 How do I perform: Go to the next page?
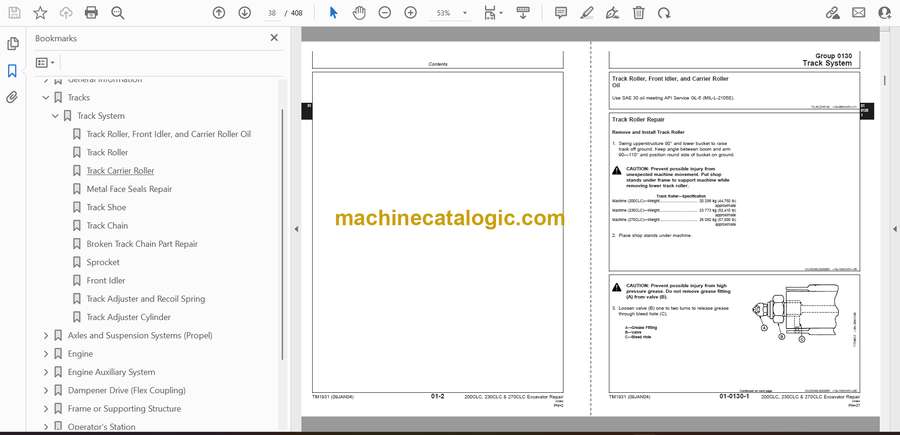[245, 13]
